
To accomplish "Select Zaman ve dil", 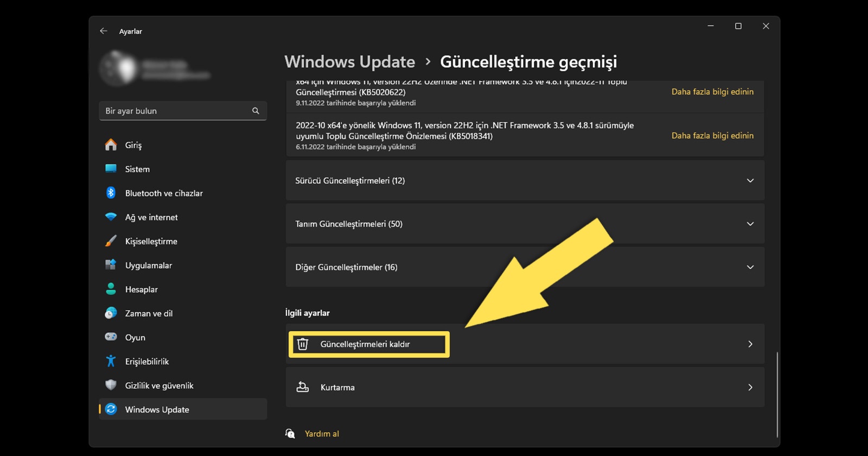I will click(183, 313).
